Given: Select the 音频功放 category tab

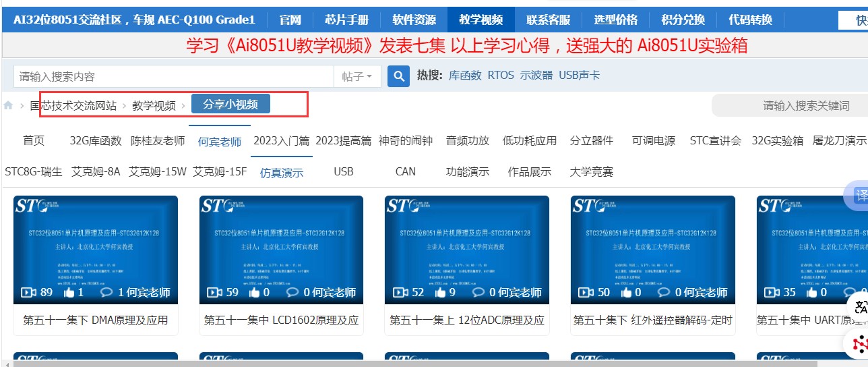Looking at the screenshot, I should (x=468, y=140).
